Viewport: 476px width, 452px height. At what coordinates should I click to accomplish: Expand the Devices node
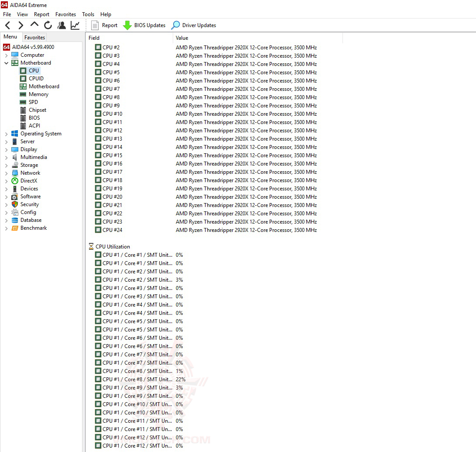pos(7,189)
